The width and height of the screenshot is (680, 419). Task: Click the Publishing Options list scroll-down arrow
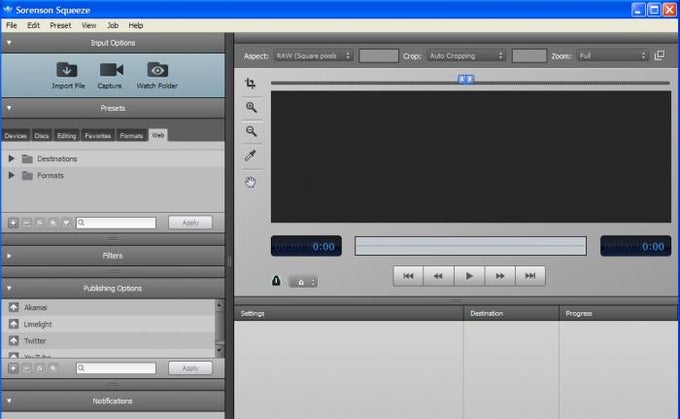coord(219,350)
